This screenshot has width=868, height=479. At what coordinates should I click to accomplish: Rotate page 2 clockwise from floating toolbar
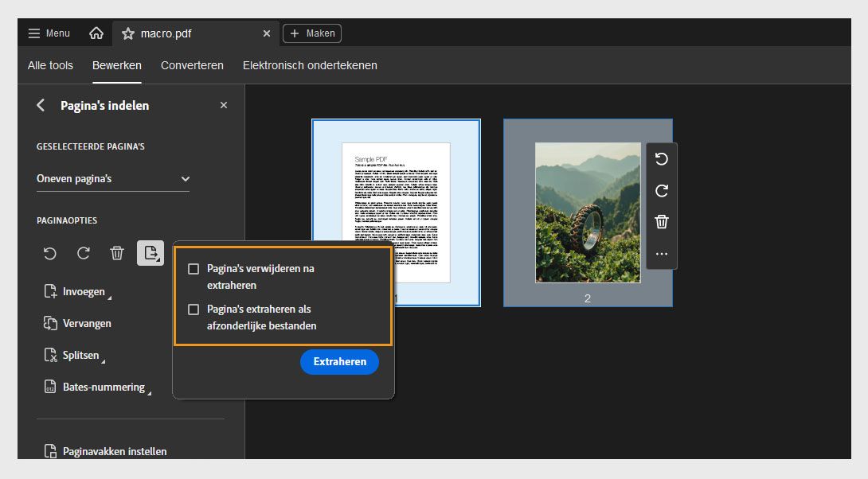tap(661, 191)
